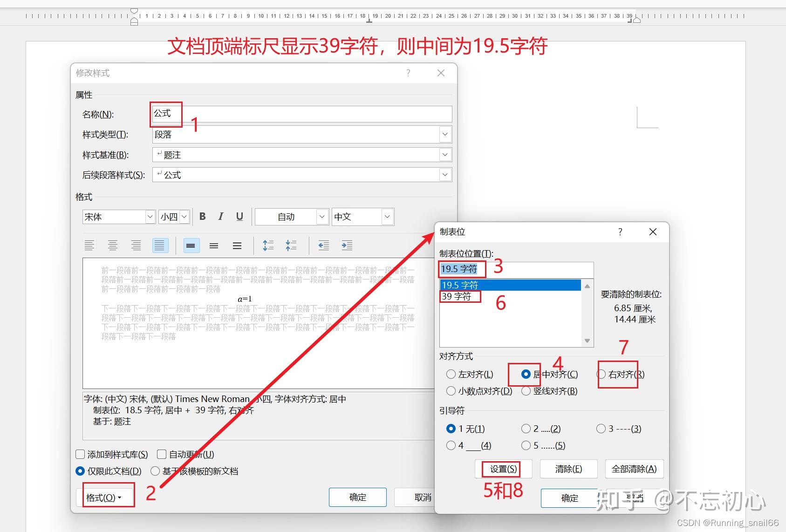
Task: Open the 自动 font color selector
Action: point(321,216)
